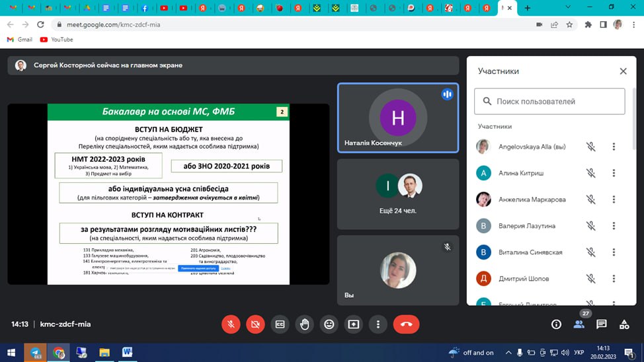Open options menu for Анжелика Маркарова
The image size is (644, 362).
pyautogui.click(x=614, y=199)
